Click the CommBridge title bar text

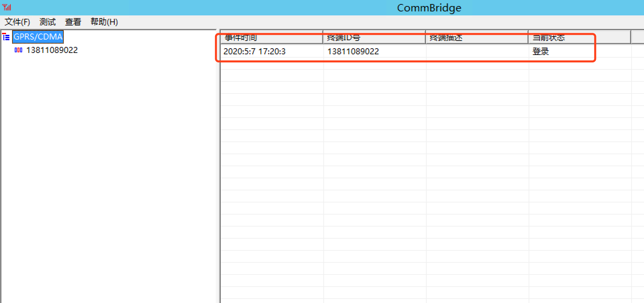click(429, 8)
